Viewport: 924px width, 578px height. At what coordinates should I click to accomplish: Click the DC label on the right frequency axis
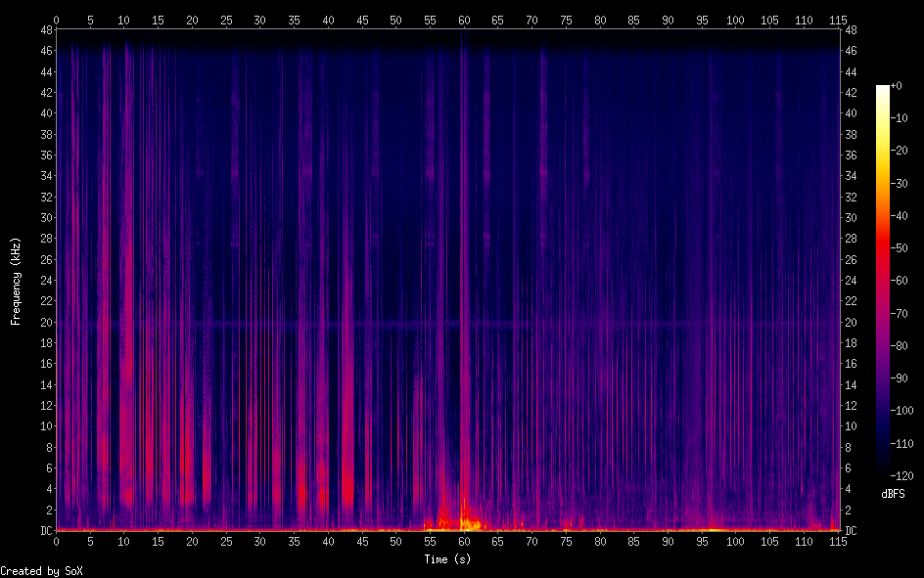tap(852, 531)
